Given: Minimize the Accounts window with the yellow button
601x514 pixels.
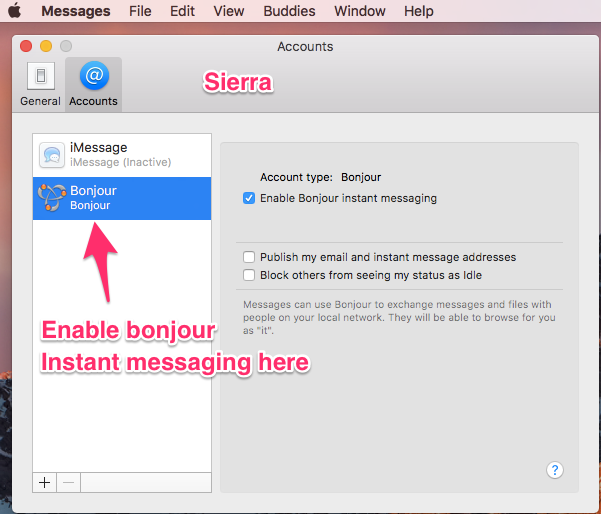Looking at the screenshot, I should tap(46, 46).
